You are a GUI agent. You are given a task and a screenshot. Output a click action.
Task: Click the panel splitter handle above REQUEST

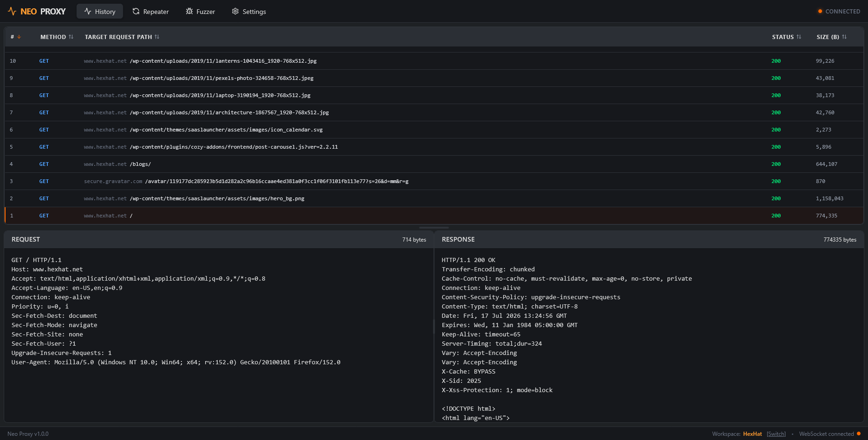pyautogui.click(x=434, y=228)
